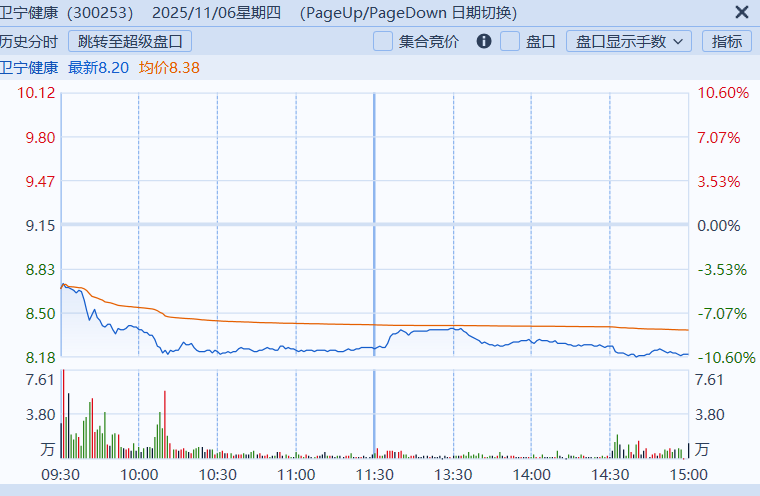This screenshot has height=496, width=760.
Task: Click the 9.15 previous close price label
Action: pos(40,225)
